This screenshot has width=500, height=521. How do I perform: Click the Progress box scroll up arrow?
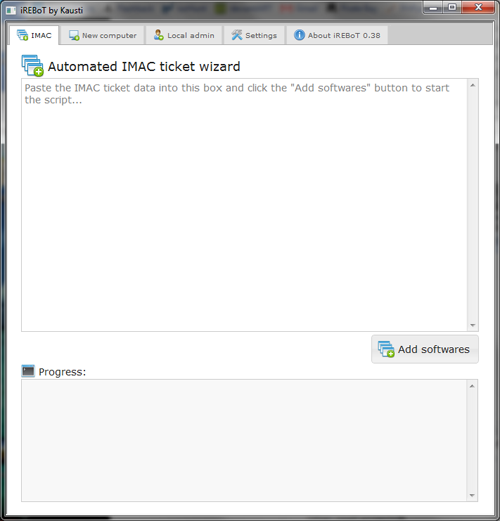pyautogui.click(x=472, y=386)
